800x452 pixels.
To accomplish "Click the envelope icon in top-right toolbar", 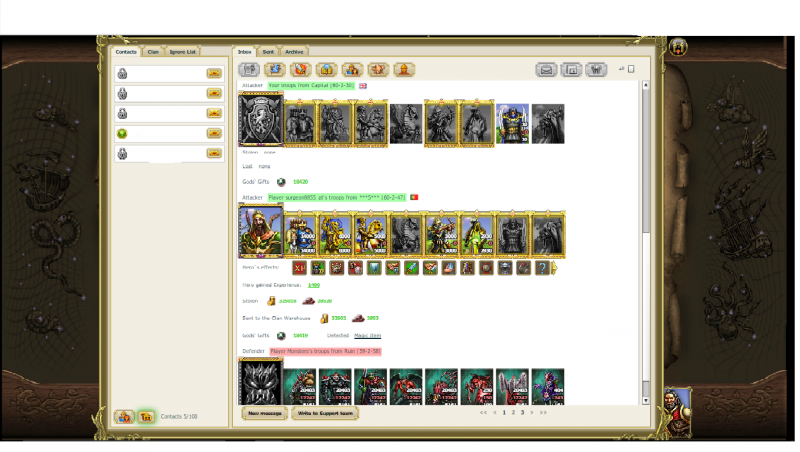I will [546, 70].
